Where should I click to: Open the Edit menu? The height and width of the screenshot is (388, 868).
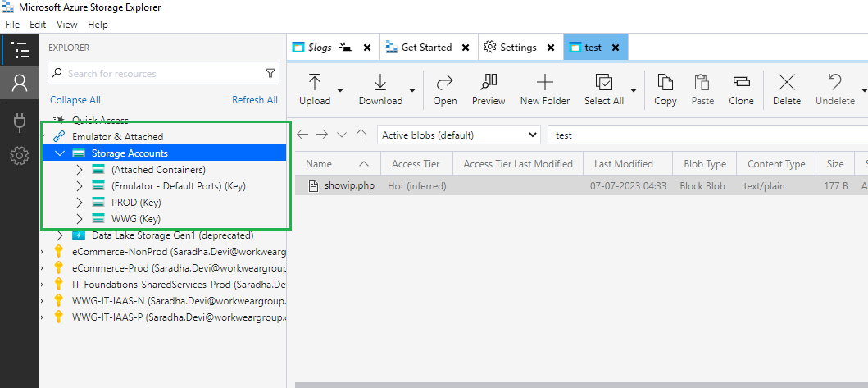(x=38, y=25)
